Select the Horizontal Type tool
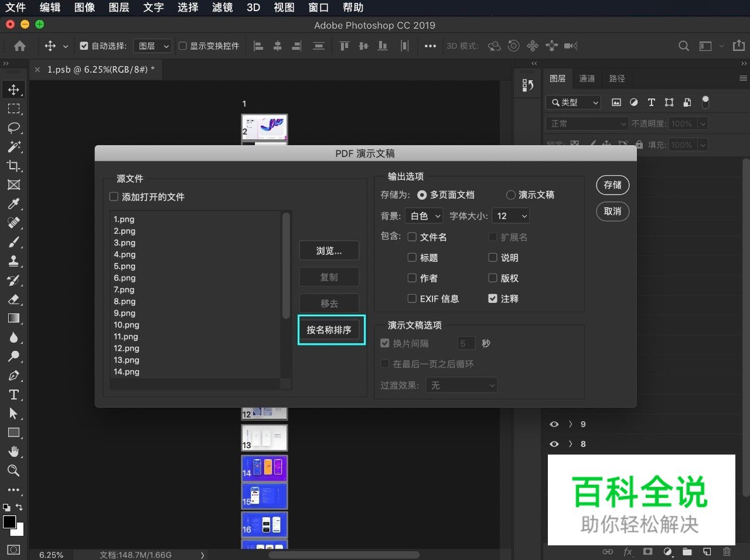Screen dimensions: 750x560 14,394
